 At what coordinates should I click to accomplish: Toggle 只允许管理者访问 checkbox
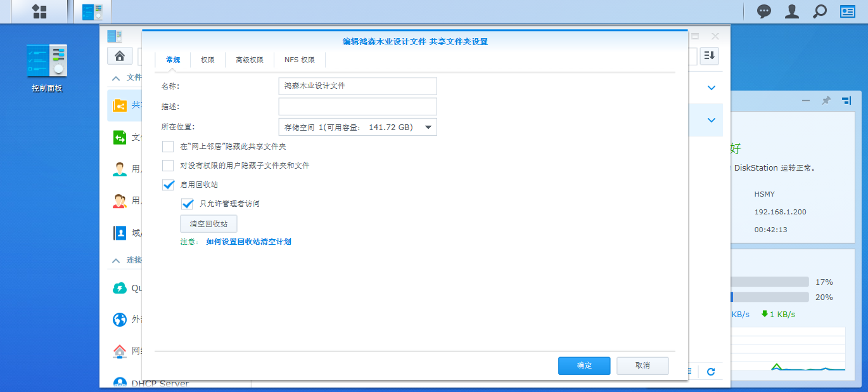click(188, 204)
